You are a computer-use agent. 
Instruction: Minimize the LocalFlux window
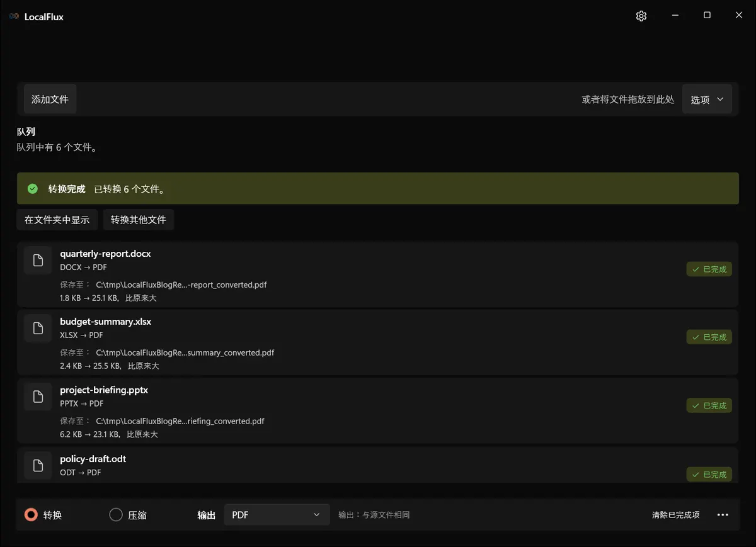click(675, 16)
